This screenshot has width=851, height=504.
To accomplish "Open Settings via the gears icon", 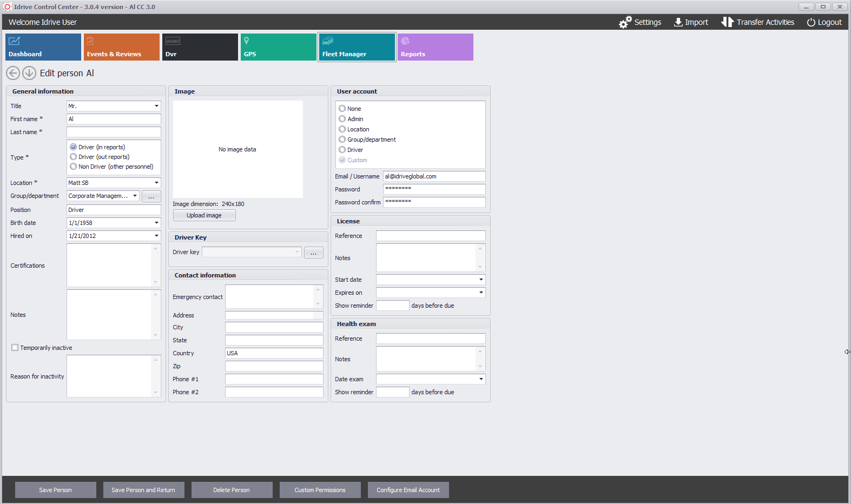I will [625, 22].
